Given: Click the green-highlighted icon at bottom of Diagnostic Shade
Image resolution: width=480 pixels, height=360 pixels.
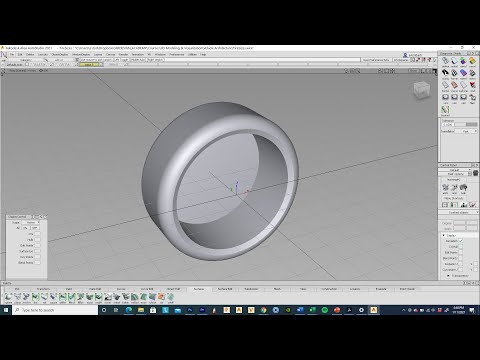Looking at the screenshot, I should coord(445,110).
